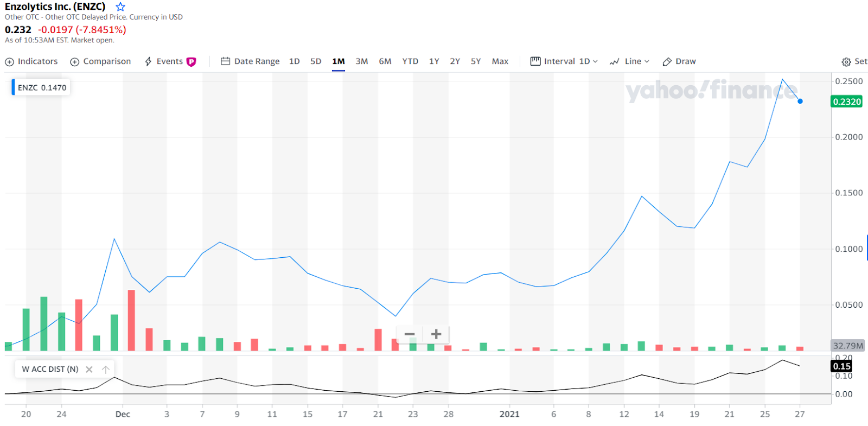
Task: Select the 5D range
Action: coord(316,61)
